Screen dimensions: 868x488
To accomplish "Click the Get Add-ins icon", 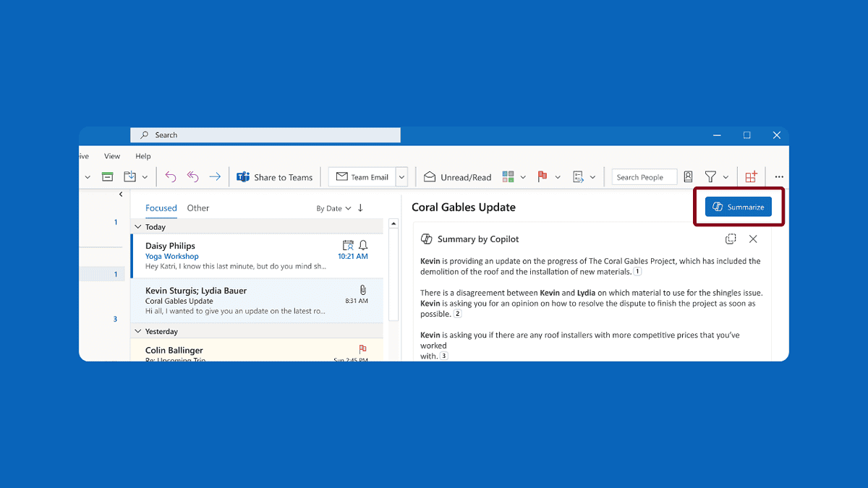I will click(x=751, y=176).
